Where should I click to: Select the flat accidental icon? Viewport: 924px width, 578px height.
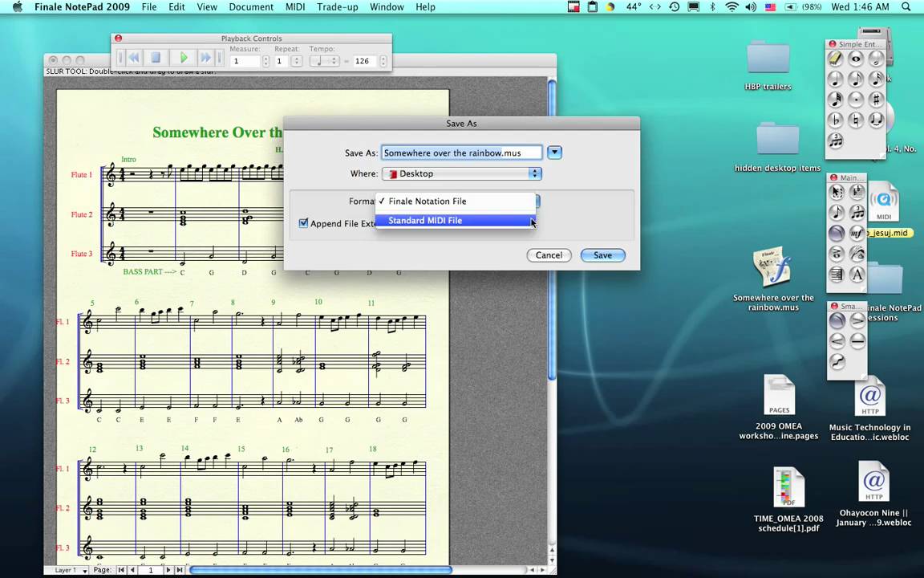pyautogui.click(x=835, y=120)
